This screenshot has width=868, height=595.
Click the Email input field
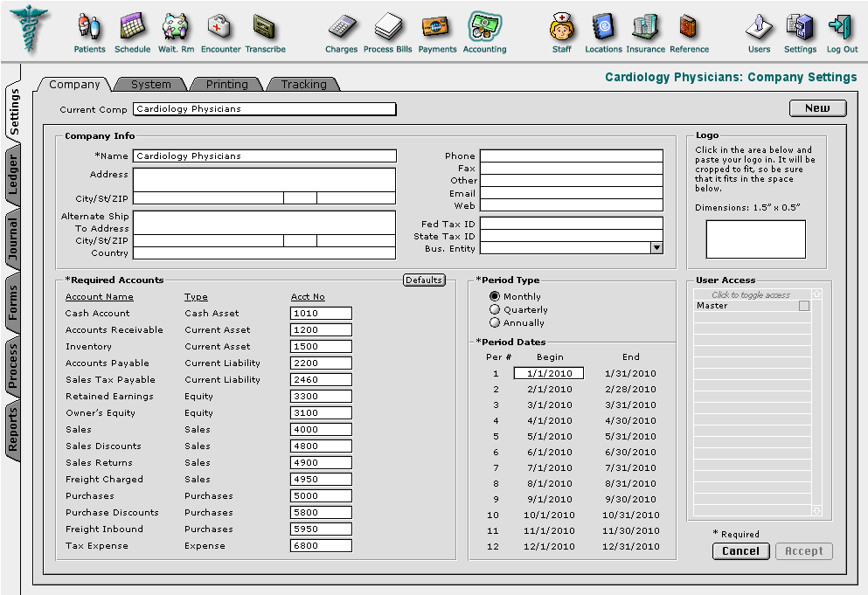[572, 193]
